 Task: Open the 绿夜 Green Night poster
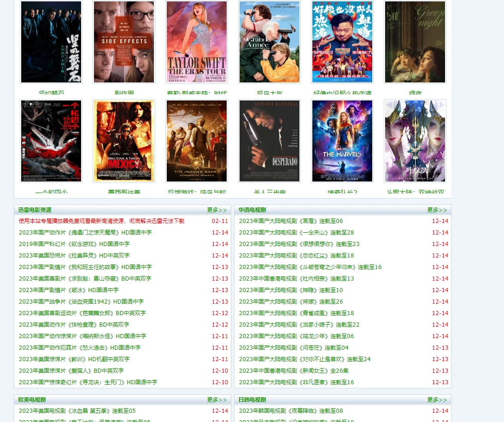coord(415,41)
